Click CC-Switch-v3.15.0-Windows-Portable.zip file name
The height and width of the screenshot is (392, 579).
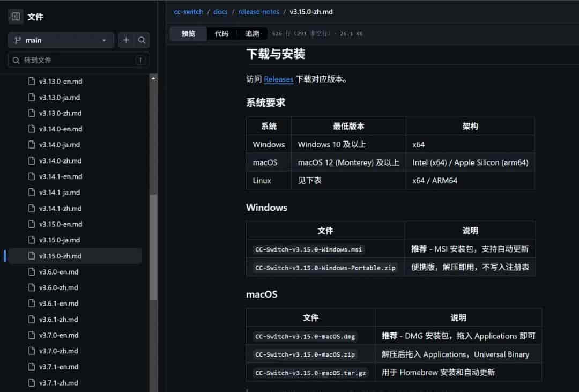tap(325, 268)
